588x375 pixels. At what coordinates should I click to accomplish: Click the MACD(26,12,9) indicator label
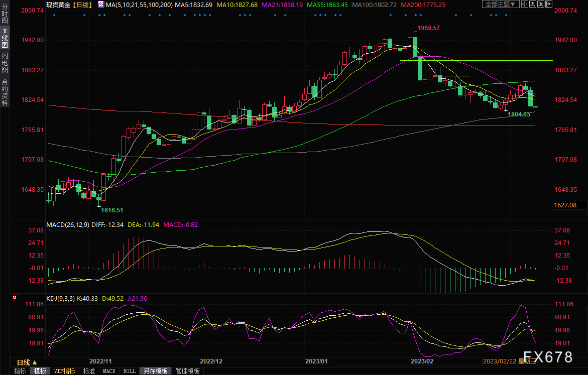point(67,224)
